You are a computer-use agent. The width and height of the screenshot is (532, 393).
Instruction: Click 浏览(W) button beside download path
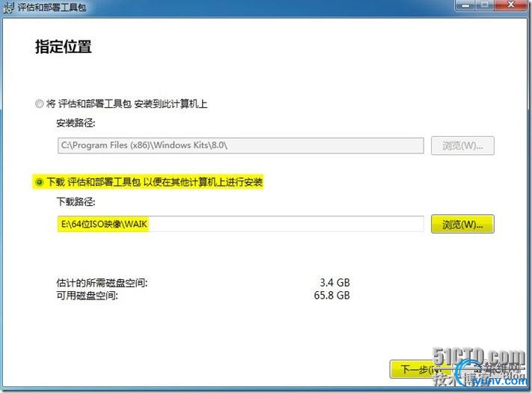click(x=462, y=224)
